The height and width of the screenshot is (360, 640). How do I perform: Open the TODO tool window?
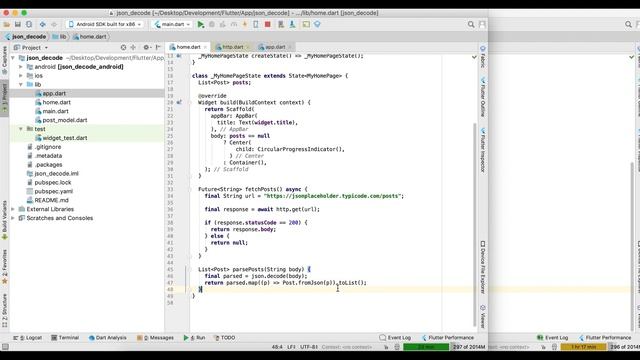[x=225, y=338]
